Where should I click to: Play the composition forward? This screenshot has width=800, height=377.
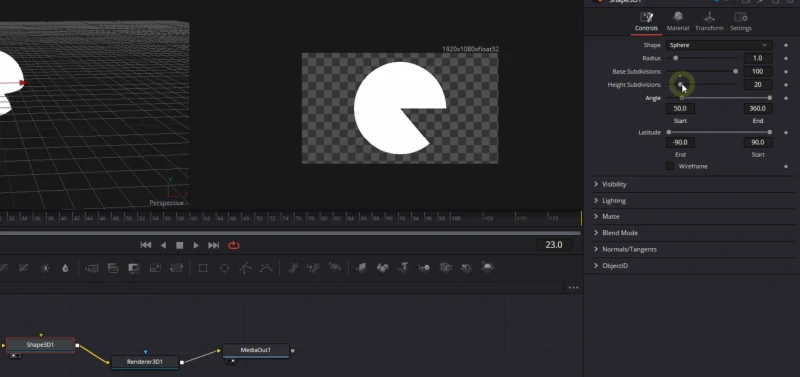point(196,245)
